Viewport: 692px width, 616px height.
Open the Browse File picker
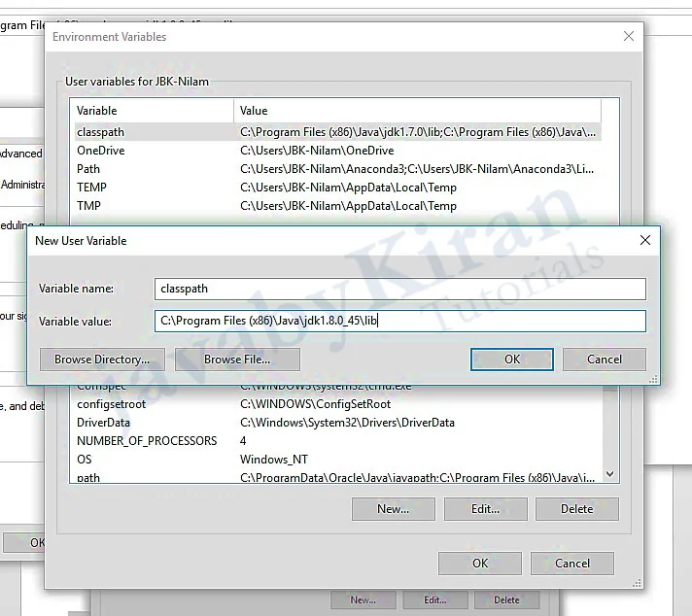[x=237, y=359]
